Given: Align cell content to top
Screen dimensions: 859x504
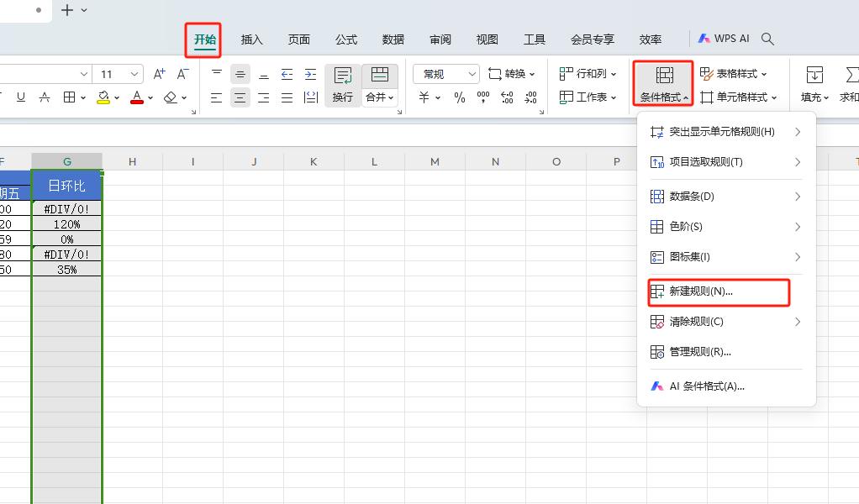Looking at the screenshot, I should coord(216,73).
